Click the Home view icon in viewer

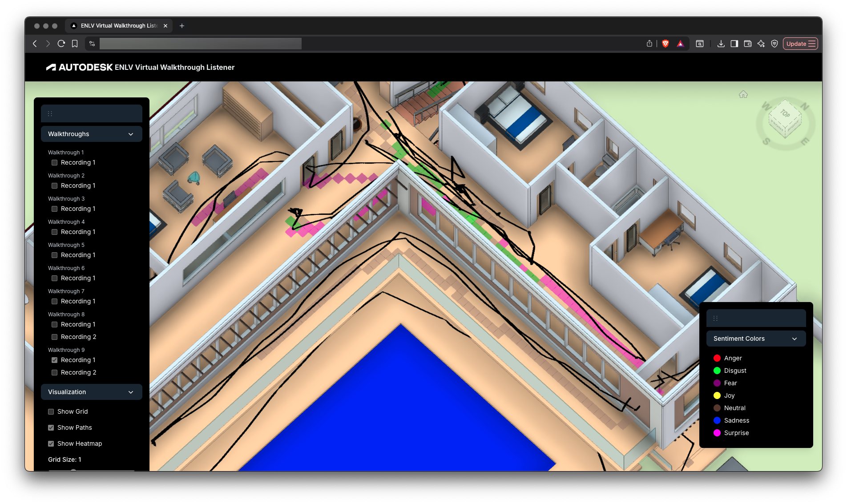click(x=743, y=94)
